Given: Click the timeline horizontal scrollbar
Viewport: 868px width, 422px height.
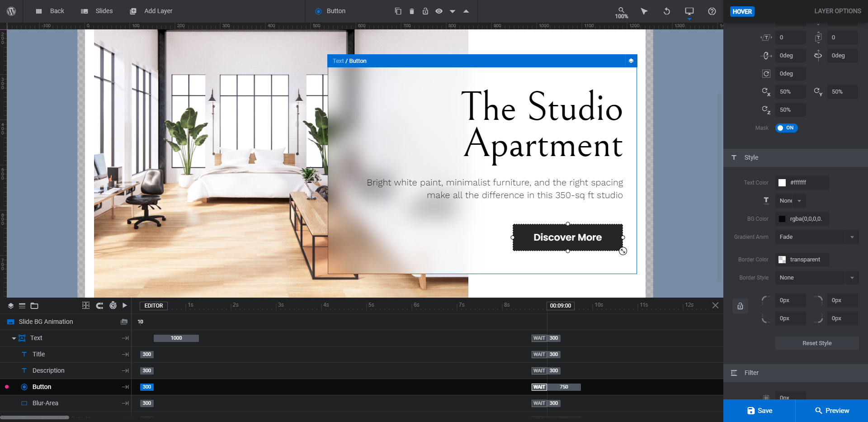Looking at the screenshot, I should pos(34,417).
